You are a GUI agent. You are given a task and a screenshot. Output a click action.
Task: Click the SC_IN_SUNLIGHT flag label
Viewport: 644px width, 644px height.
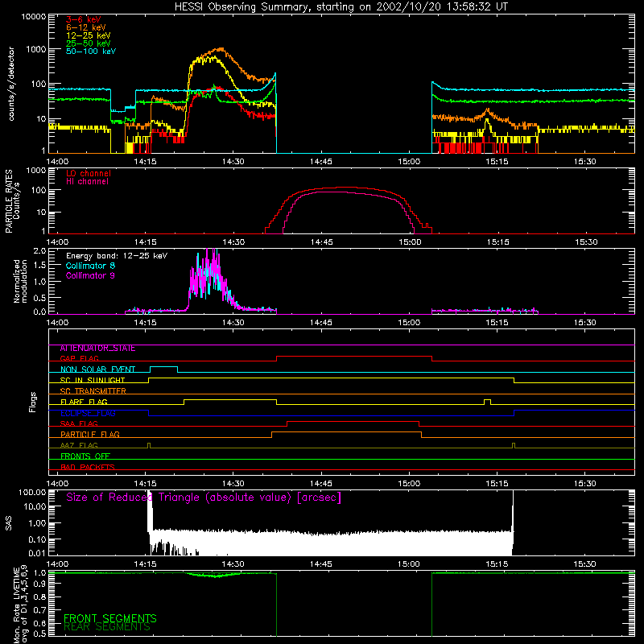point(93,380)
